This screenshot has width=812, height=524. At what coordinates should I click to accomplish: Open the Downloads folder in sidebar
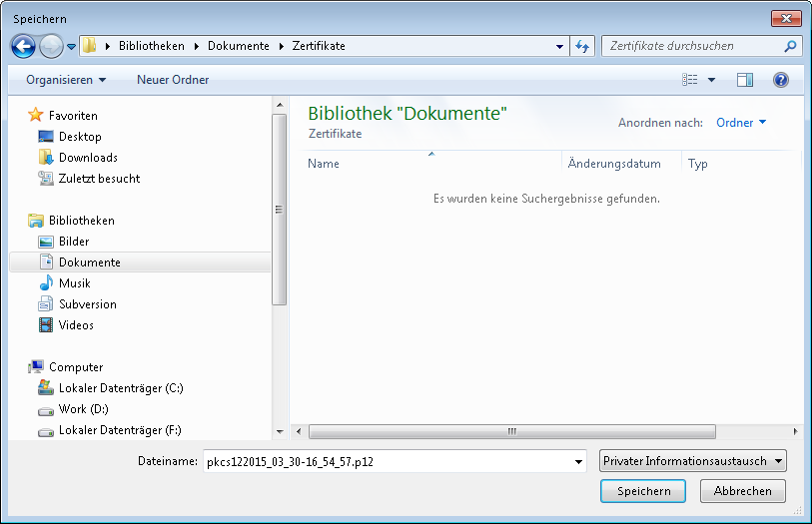coord(88,158)
